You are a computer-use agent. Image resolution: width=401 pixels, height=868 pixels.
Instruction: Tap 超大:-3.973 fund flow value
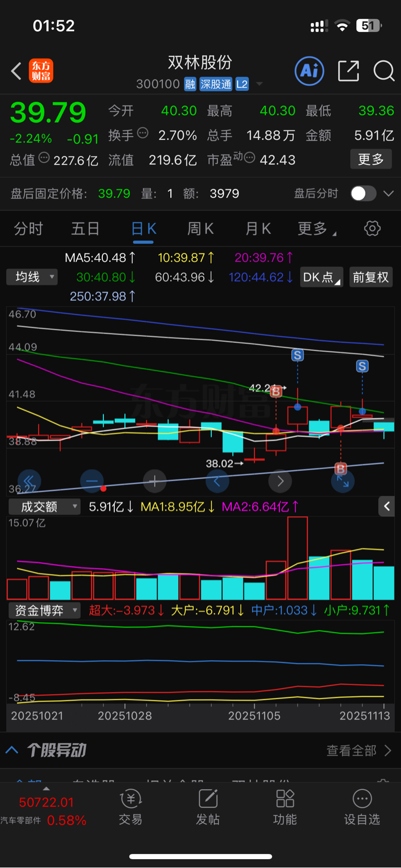(126, 610)
